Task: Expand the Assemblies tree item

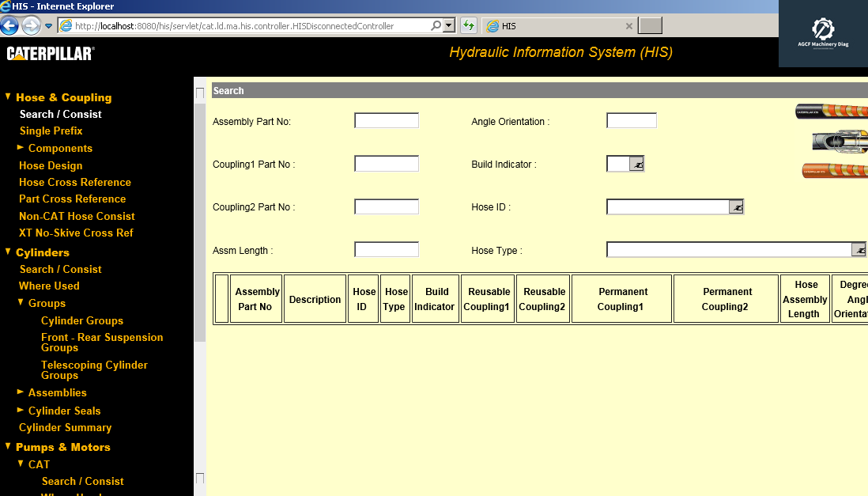Action: [20, 392]
